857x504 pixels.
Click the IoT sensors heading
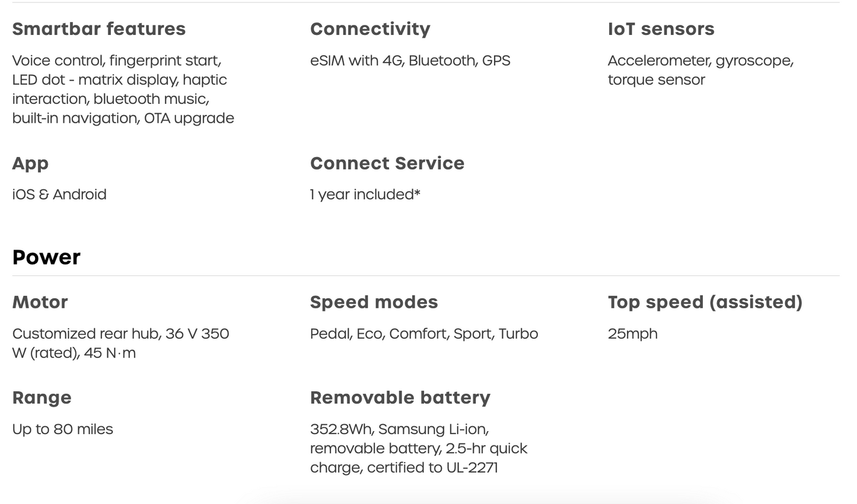[661, 29]
